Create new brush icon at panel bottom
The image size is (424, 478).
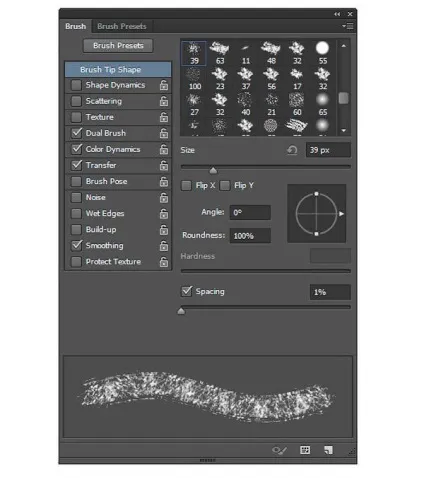[x=328, y=450]
